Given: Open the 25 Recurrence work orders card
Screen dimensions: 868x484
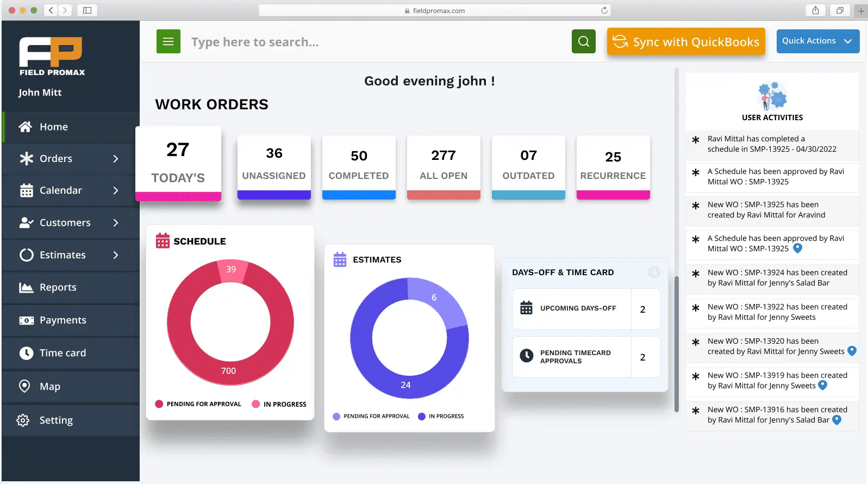Looking at the screenshot, I should pos(613,167).
